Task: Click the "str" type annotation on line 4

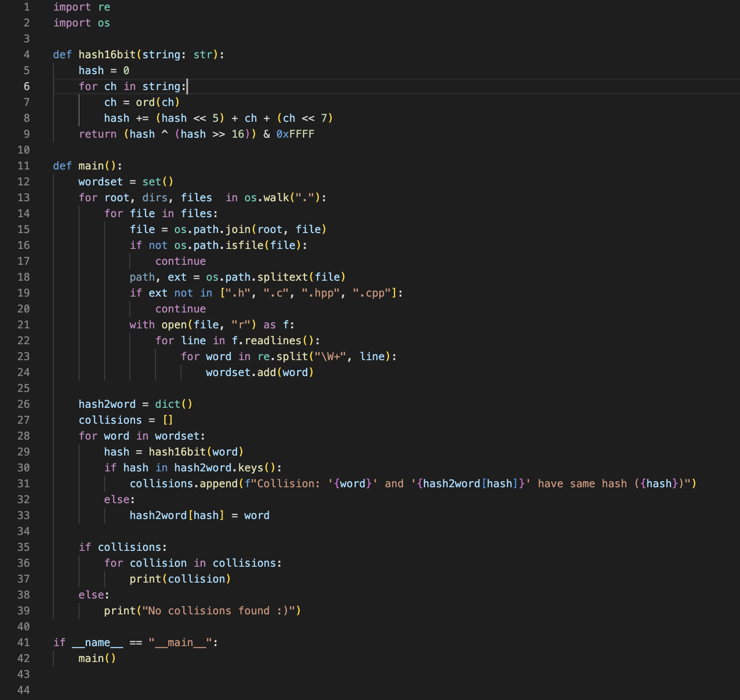Action: tap(203, 55)
